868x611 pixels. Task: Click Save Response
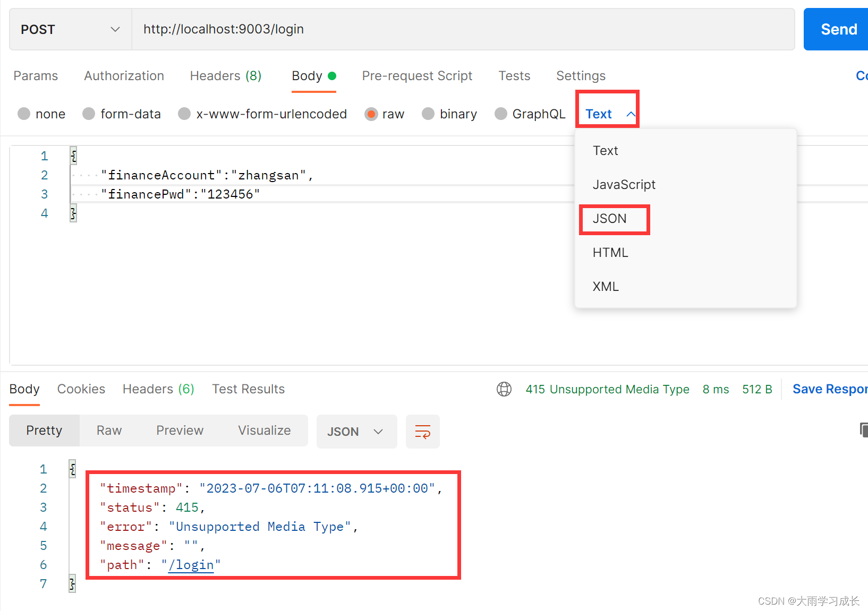tap(830, 389)
